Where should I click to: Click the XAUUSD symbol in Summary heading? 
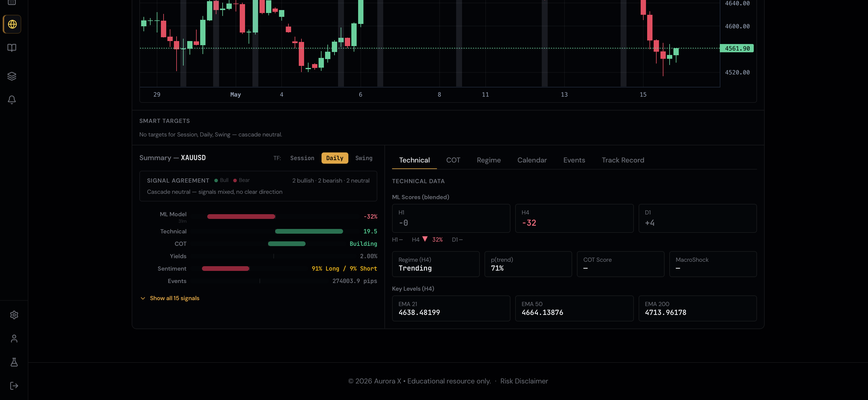(x=193, y=158)
